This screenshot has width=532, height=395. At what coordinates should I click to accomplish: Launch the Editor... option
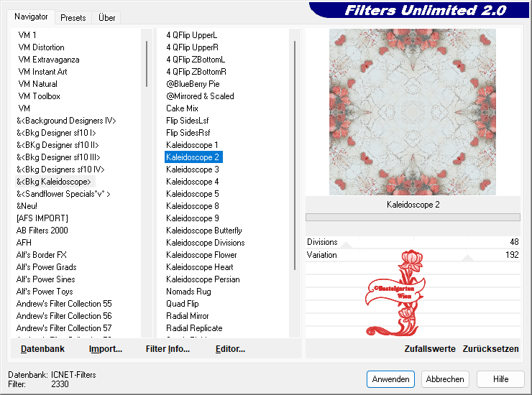click(x=230, y=349)
